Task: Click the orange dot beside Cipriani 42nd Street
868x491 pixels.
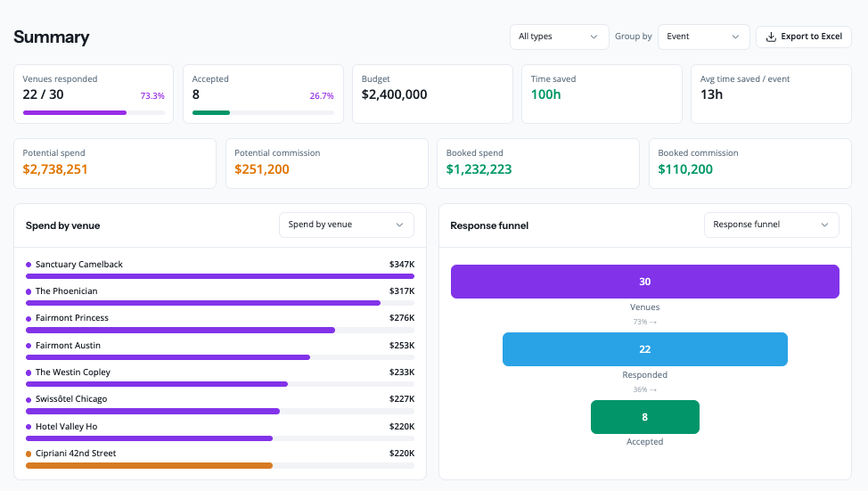Action: pyautogui.click(x=29, y=454)
